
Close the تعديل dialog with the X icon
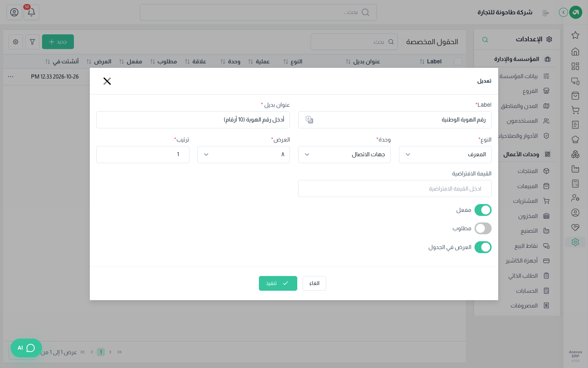point(107,81)
